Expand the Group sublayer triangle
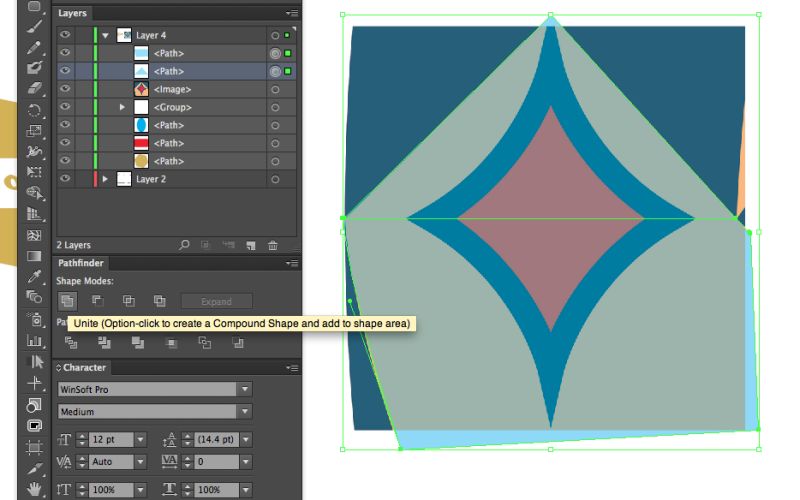Viewport: 800px width, 500px height. (x=122, y=107)
